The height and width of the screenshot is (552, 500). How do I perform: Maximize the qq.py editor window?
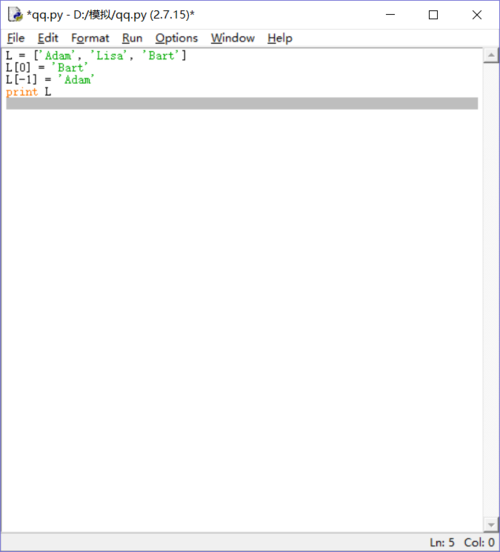click(433, 15)
